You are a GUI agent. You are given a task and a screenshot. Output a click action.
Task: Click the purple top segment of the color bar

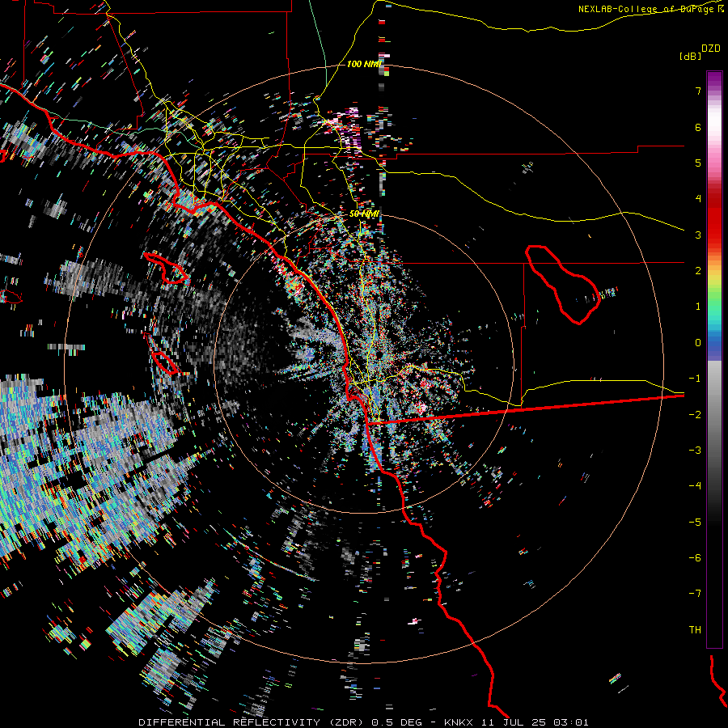point(714,79)
